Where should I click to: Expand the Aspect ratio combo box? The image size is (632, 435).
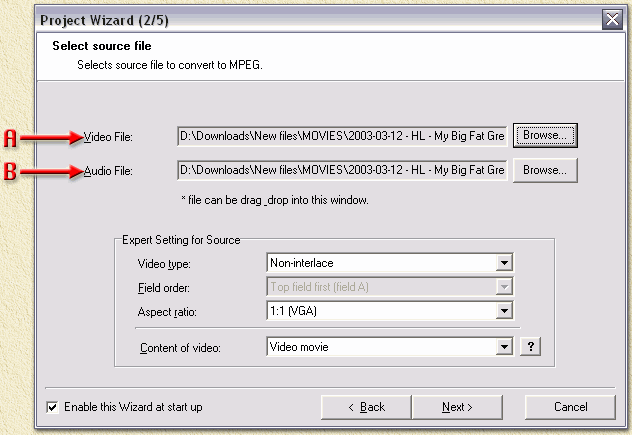tap(389, 311)
